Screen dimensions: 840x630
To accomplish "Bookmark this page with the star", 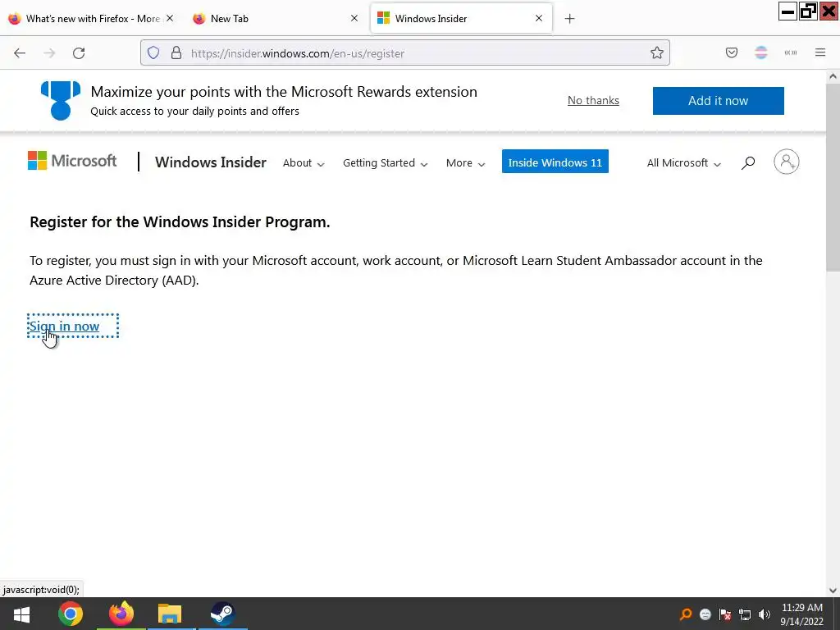I will [657, 53].
